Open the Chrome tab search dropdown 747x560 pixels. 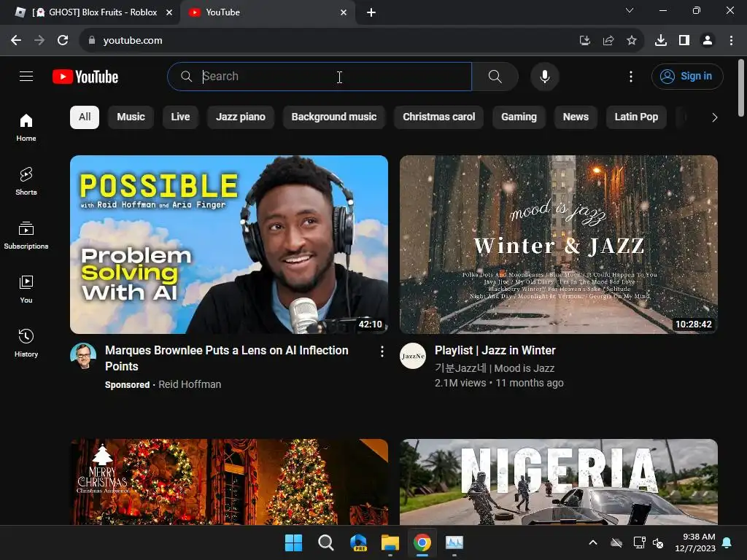point(630,10)
